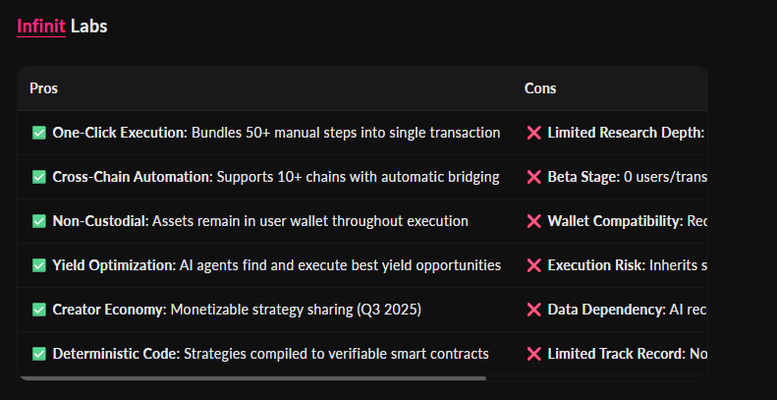
Task: Click the Pros column header
Action: pyautogui.click(x=44, y=88)
